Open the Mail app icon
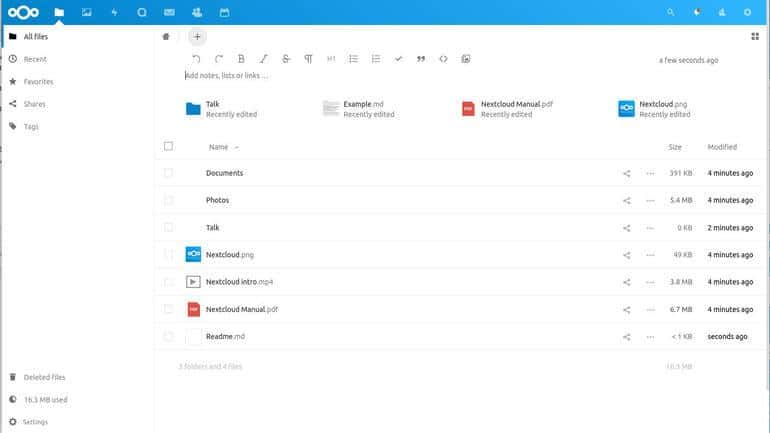Image resolution: width=770 pixels, height=433 pixels. pyautogui.click(x=169, y=12)
